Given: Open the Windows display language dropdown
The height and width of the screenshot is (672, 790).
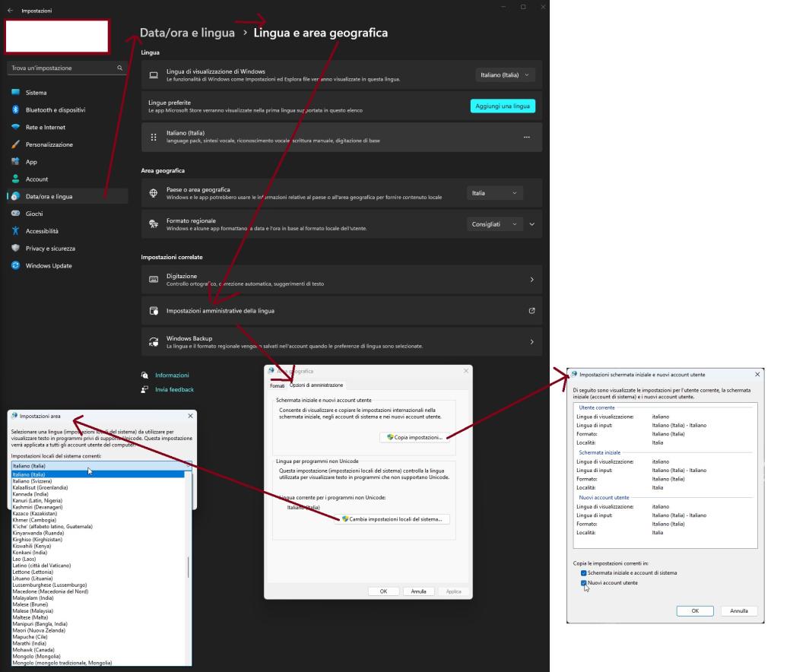Looking at the screenshot, I should (503, 74).
